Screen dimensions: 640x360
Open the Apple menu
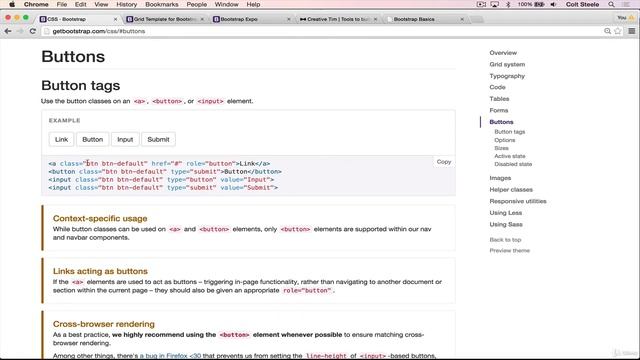(x=12, y=4)
